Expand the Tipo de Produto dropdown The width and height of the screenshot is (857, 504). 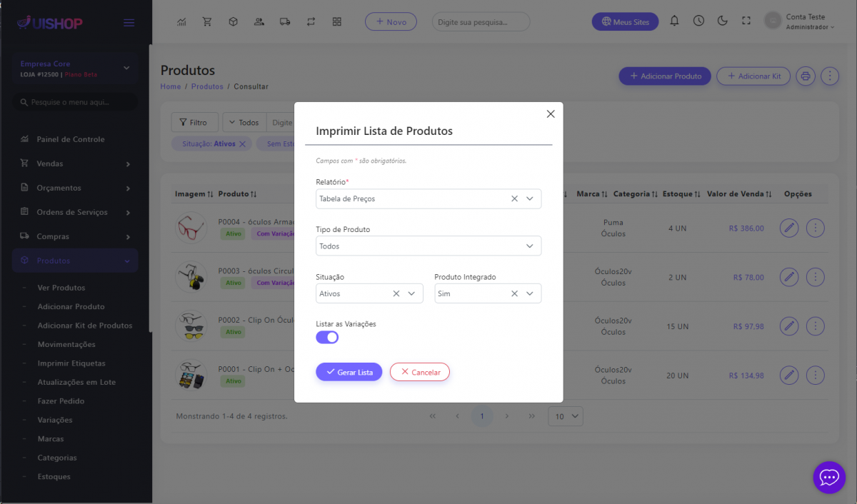[529, 246]
